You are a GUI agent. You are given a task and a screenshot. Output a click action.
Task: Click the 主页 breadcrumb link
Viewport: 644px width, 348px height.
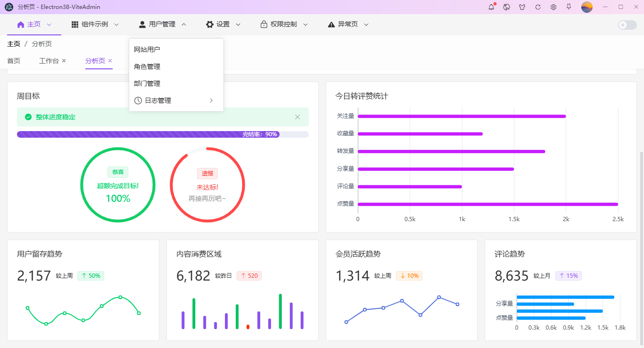click(x=14, y=44)
